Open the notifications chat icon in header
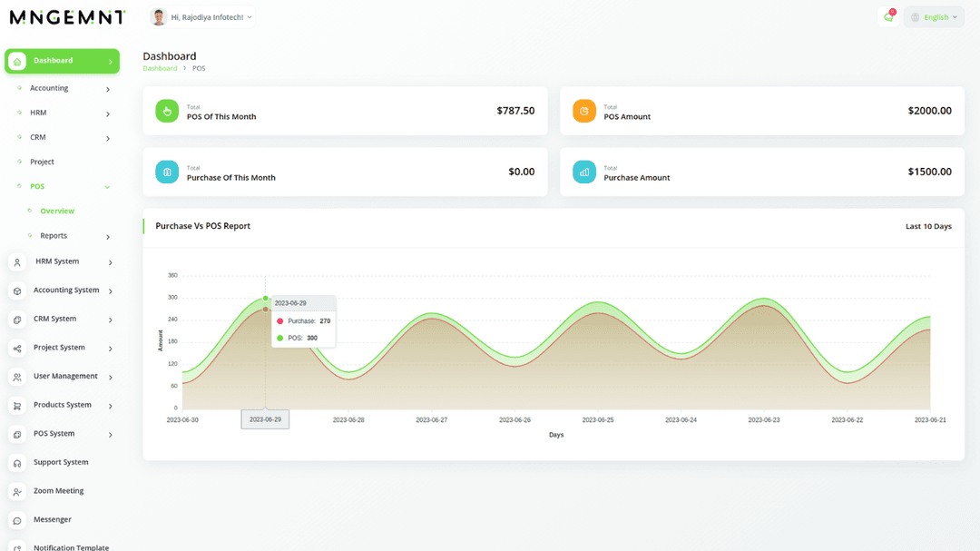This screenshot has width=980, height=551. [888, 17]
